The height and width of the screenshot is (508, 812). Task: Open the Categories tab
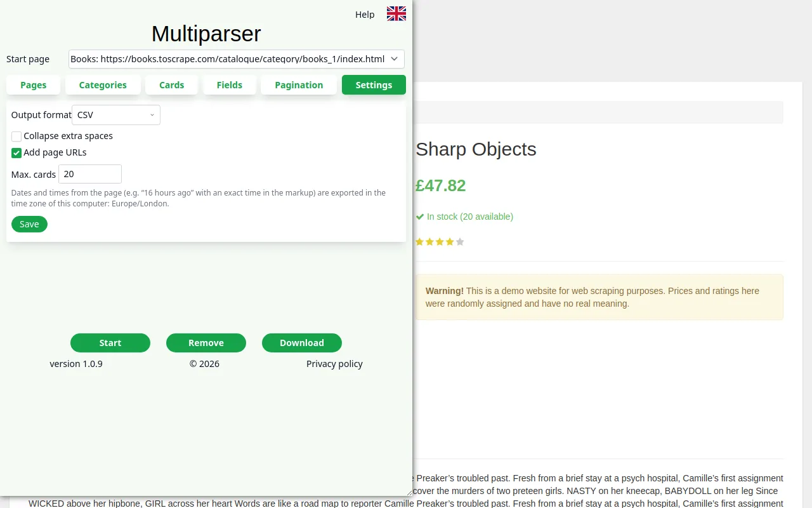coord(103,85)
